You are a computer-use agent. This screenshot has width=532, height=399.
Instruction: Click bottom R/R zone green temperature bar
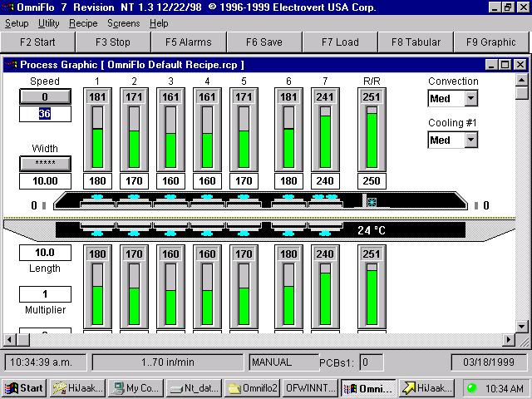tap(372, 298)
